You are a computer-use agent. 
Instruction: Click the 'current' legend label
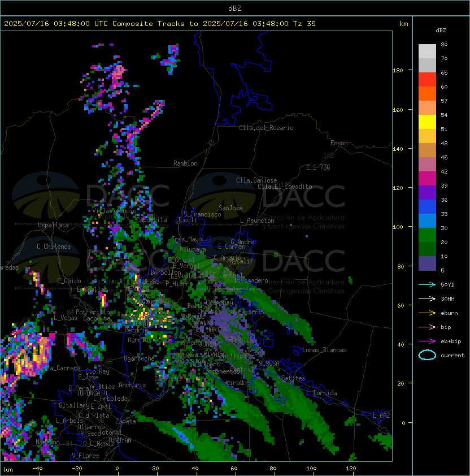coord(452,356)
